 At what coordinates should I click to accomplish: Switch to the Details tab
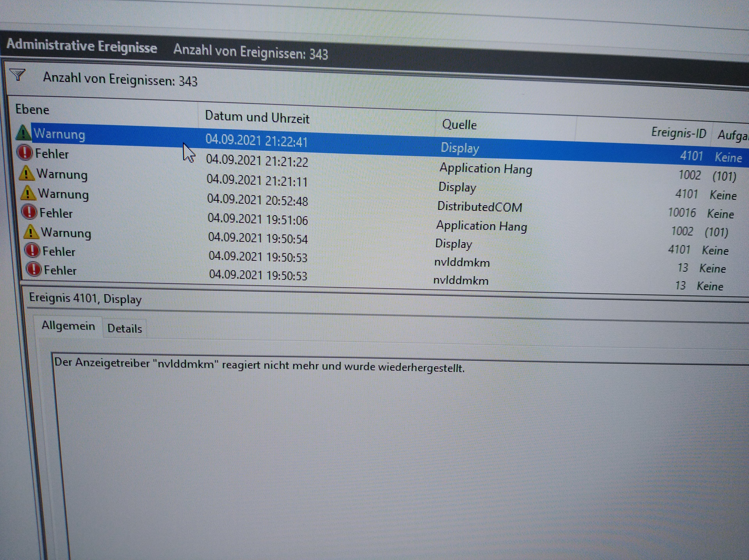(125, 329)
